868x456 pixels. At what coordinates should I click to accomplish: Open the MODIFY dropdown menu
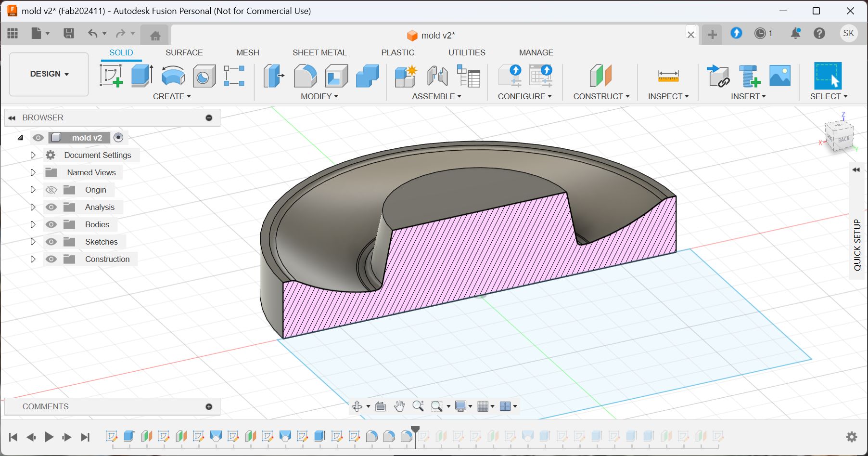319,96
